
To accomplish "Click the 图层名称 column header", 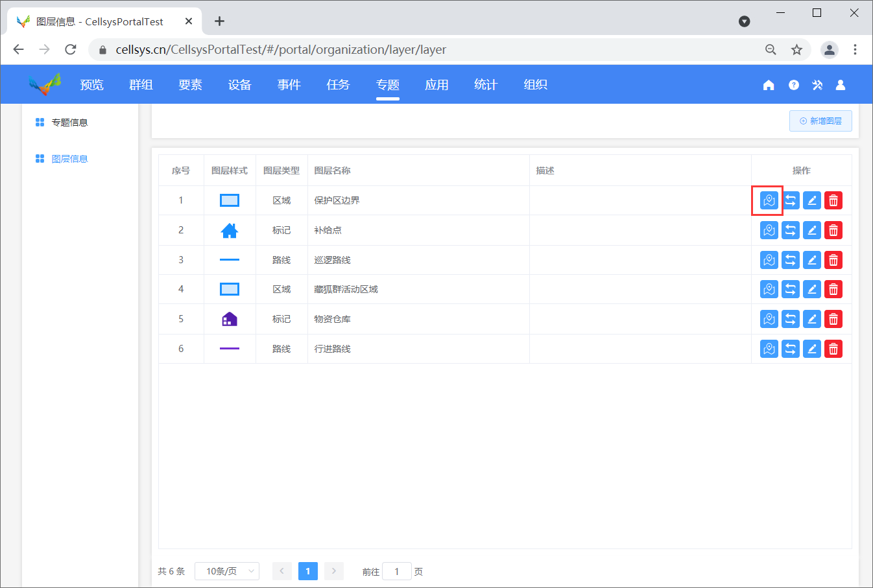I will 332,171.
